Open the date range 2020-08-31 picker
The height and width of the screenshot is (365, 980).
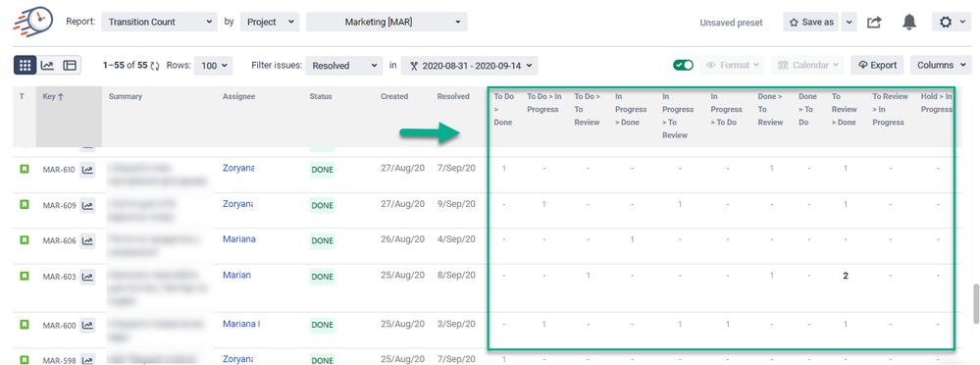(469, 65)
